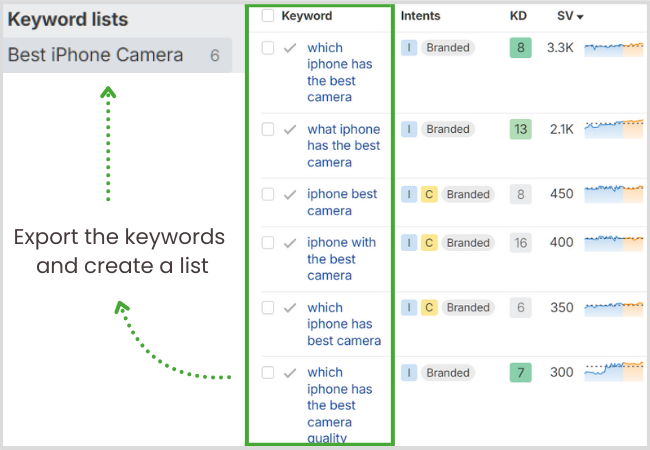Click the I intent badge in the 300 row

(x=409, y=373)
